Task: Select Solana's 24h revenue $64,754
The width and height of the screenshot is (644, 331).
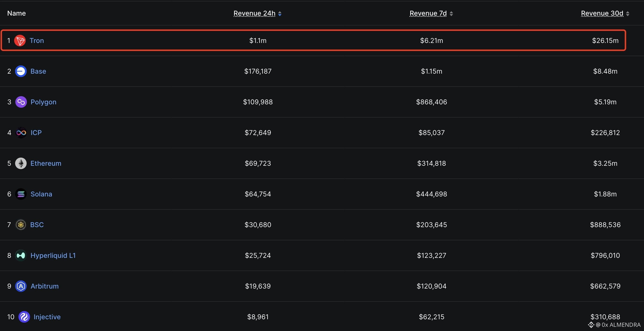Action: [258, 194]
